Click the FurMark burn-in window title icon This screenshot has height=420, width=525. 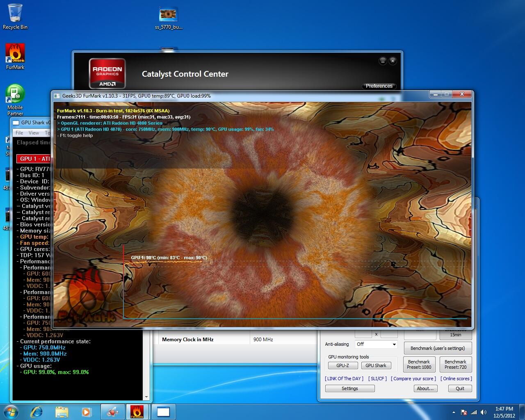tap(57, 96)
